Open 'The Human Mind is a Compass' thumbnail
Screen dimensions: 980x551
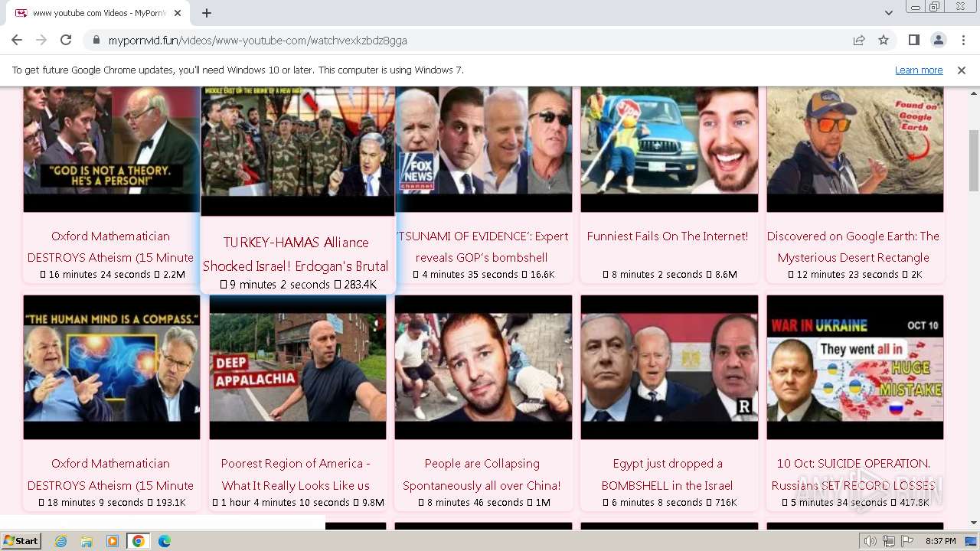(x=112, y=367)
